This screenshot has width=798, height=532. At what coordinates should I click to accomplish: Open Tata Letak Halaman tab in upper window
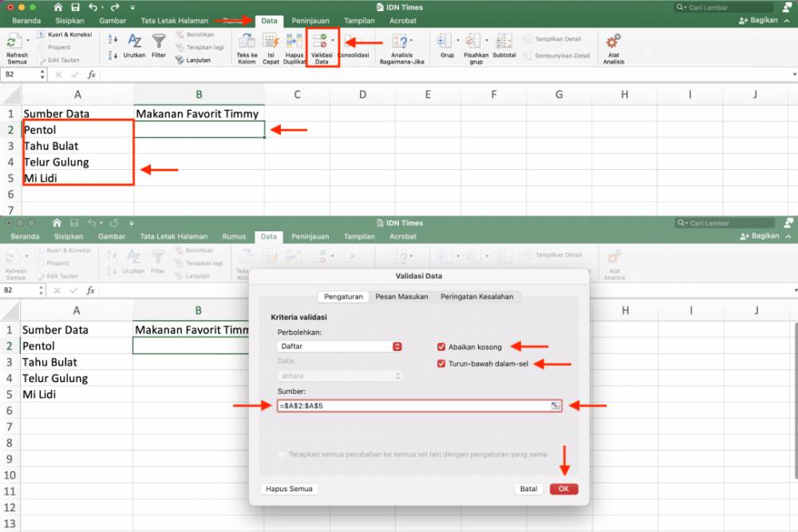tap(175, 21)
